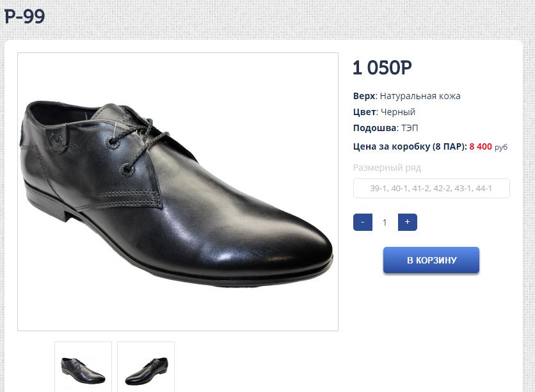Select the size range 39-1, 40-1 field
Screen dimensions: 535x392
[x=431, y=189]
